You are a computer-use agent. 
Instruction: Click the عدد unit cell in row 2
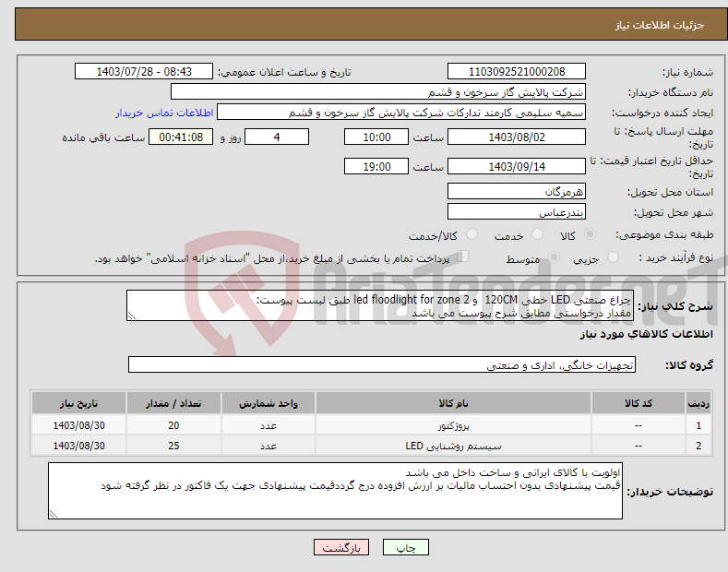click(x=269, y=446)
